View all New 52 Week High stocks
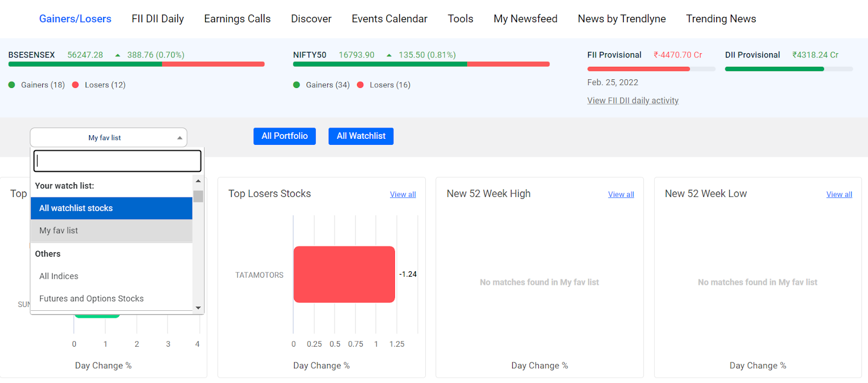The width and height of the screenshot is (868, 383). (x=621, y=195)
